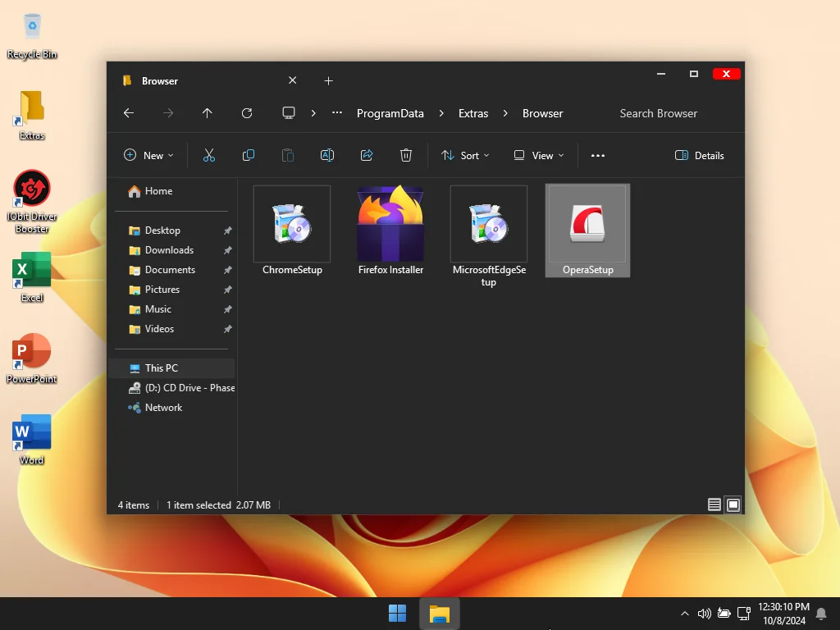The width and height of the screenshot is (840, 630).
Task: Open the Windows Start button
Action: coord(398,614)
